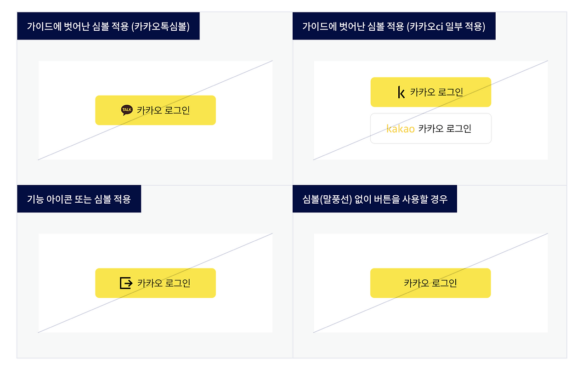
Task: Click '카카오 로그인' text next to the kakao wordmark
Action: (x=445, y=129)
